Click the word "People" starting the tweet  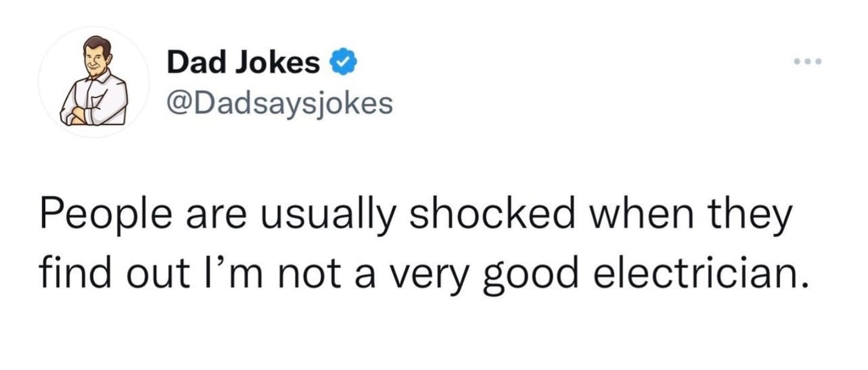pyautogui.click(x=100, y=216)
